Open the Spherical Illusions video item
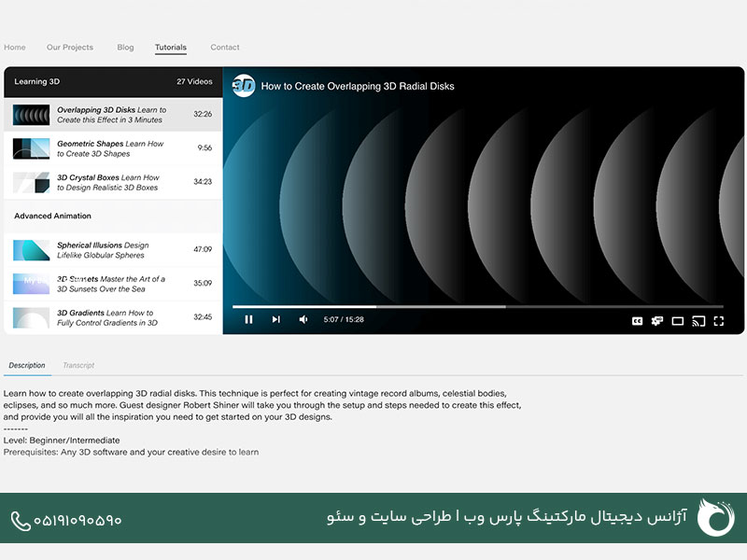The height and width of the screenshot is (560, 747). point(113,250)
